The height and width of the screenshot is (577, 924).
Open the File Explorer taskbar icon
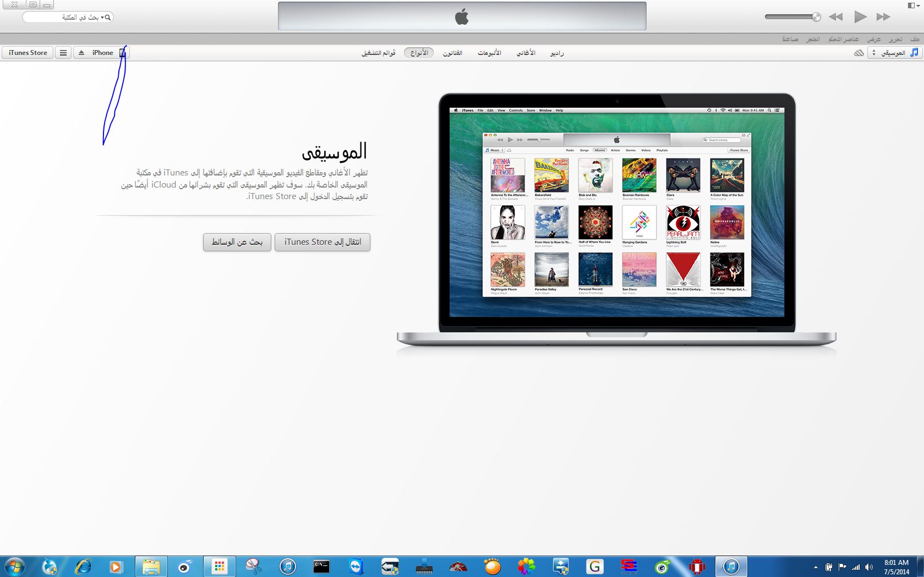(x=151, y=567)
